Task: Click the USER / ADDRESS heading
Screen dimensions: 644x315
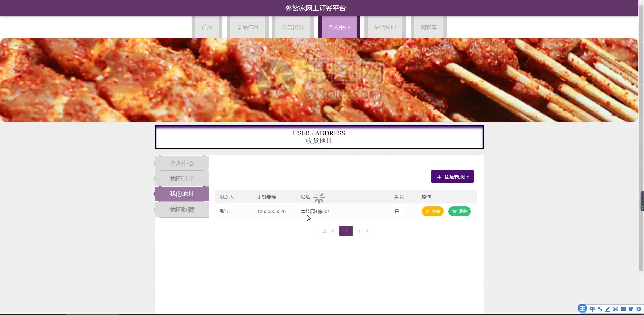Action: tap(319, 133)
